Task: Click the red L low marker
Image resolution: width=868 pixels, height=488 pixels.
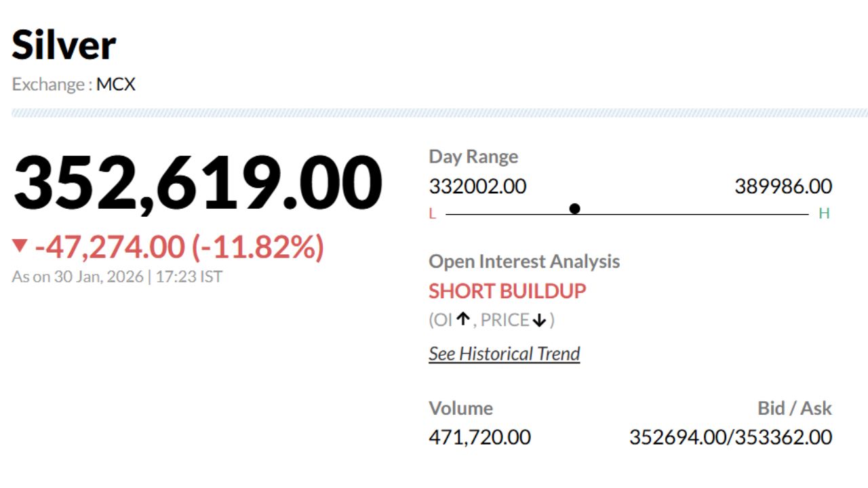Action: (432, 214)
